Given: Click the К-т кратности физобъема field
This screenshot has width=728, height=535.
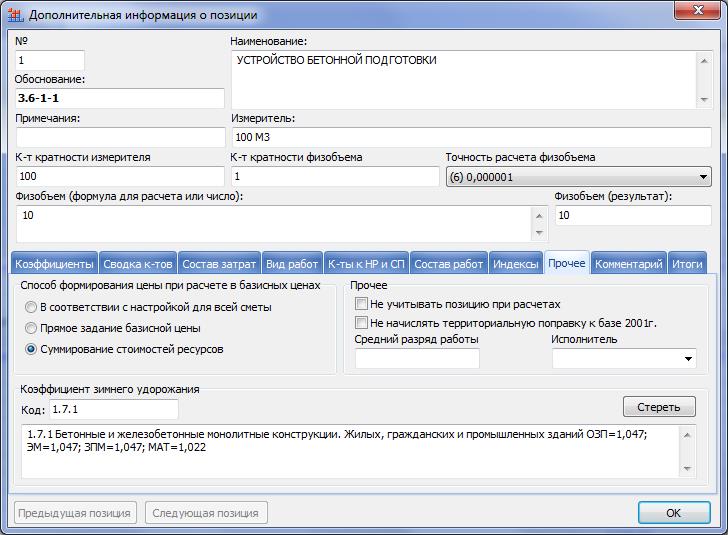Looking at the screenshot, I should click(x=335, y=176).
